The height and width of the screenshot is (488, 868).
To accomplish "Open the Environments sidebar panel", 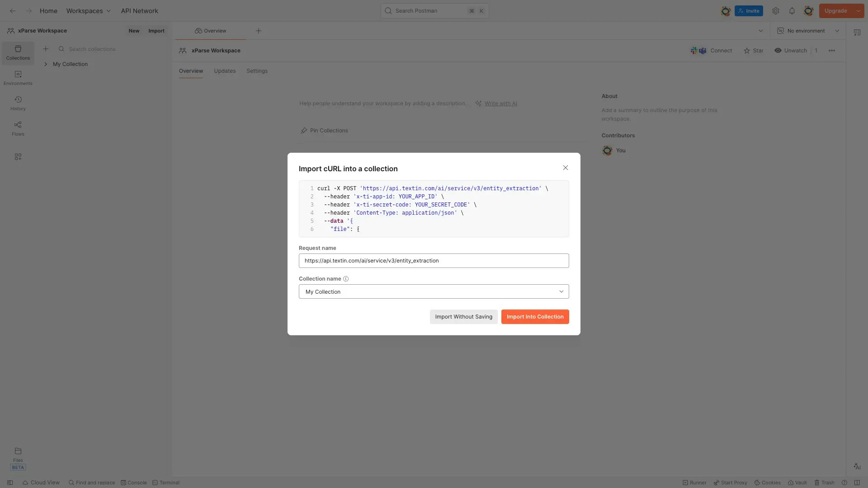I will [x=18, y=78].
